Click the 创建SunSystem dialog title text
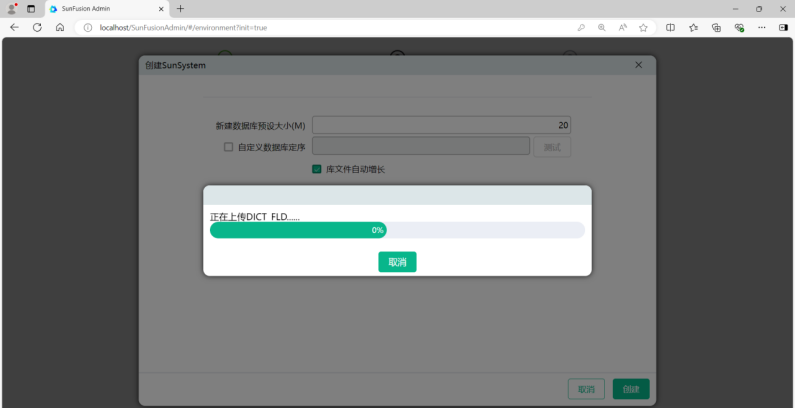This screenshot has width=795, height=409. [175, 65]
